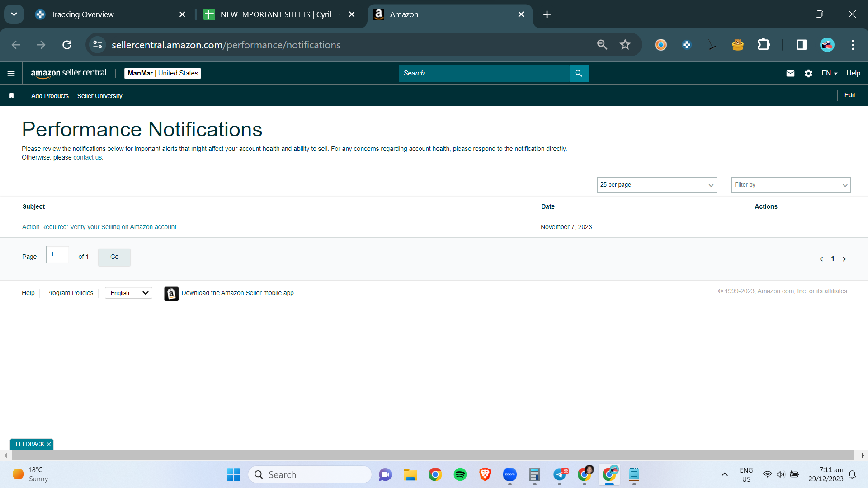Expand the Filter by dropdown
Viewport: 868px width, 488px height.
pos(791,185)
